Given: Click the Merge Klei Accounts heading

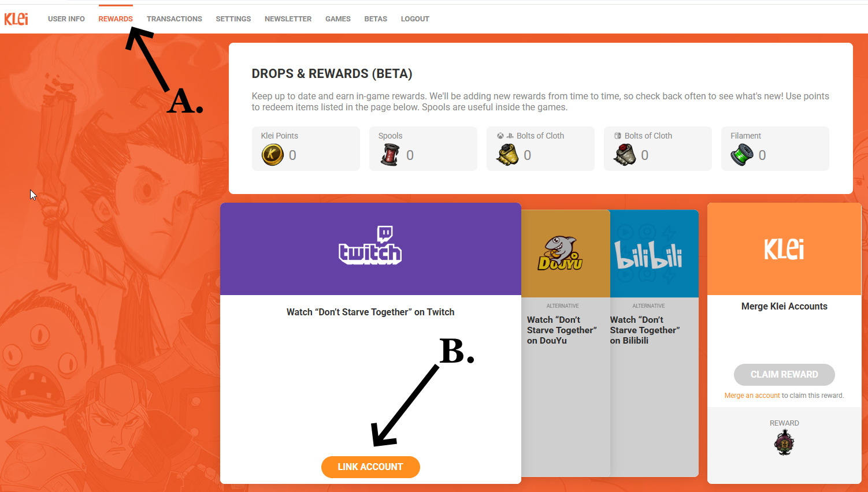Looking at the screenshot, I should point(784,307).
